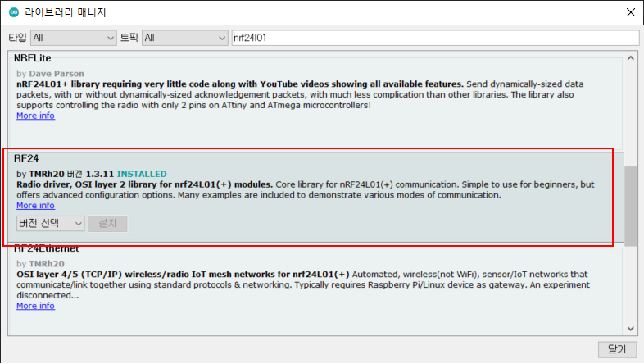Click the INSTALLED status label
The width and height of the screenshot is (644, 364).
click(142, 174)
